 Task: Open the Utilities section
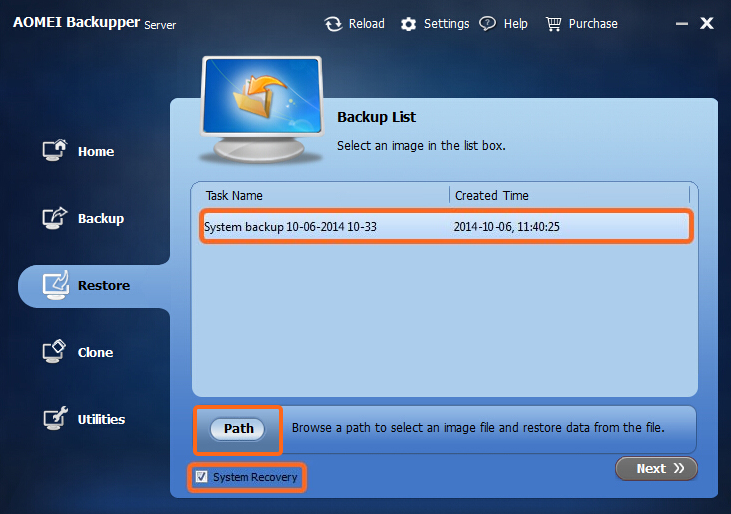coord(101,419)
